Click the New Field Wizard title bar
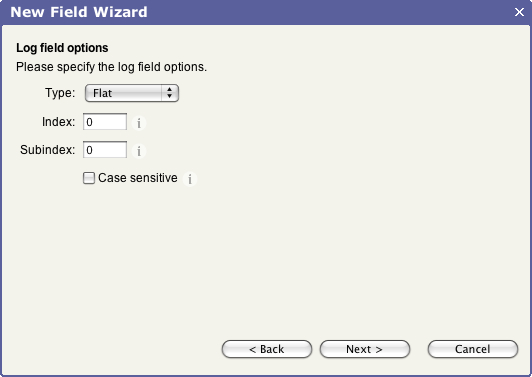Screen dimensions: 532x377 266,12
